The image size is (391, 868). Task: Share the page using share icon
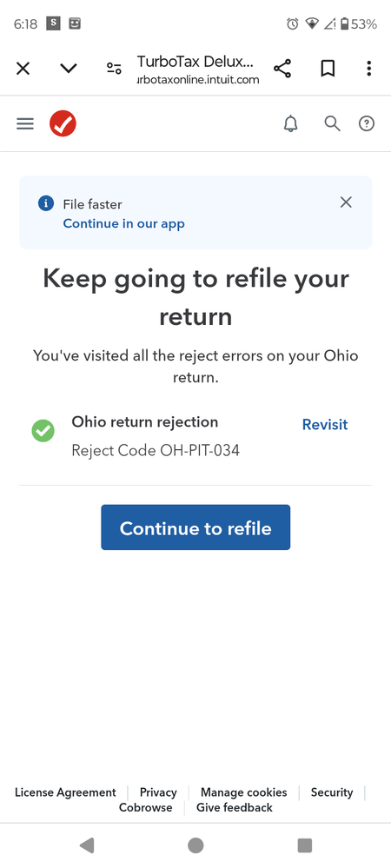coord(282,69)
